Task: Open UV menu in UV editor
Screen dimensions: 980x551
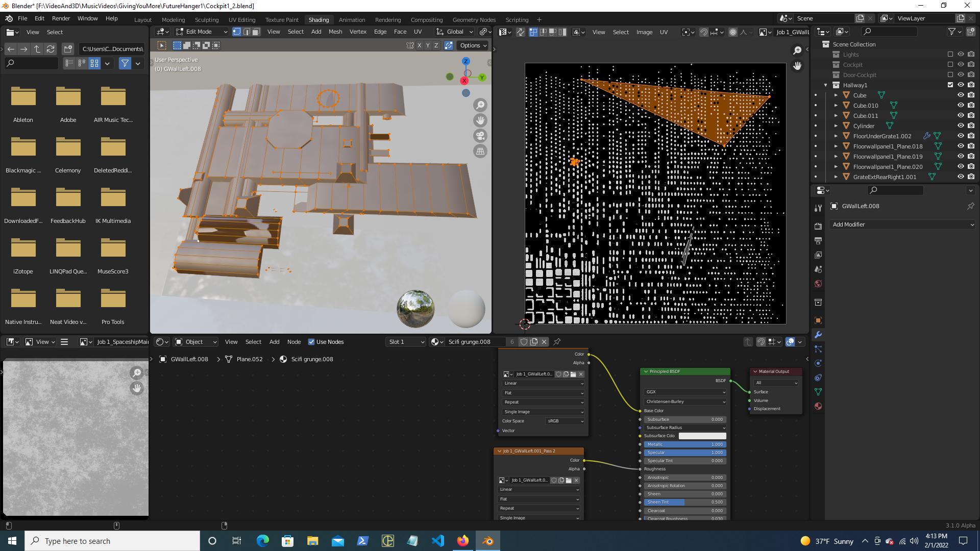Action: (664, 32)
